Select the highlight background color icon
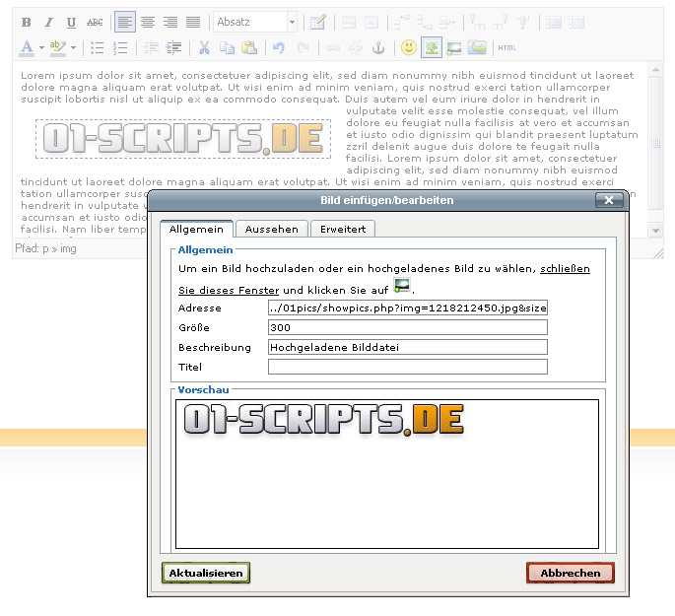The image size is (675, 616). (58, 47)
